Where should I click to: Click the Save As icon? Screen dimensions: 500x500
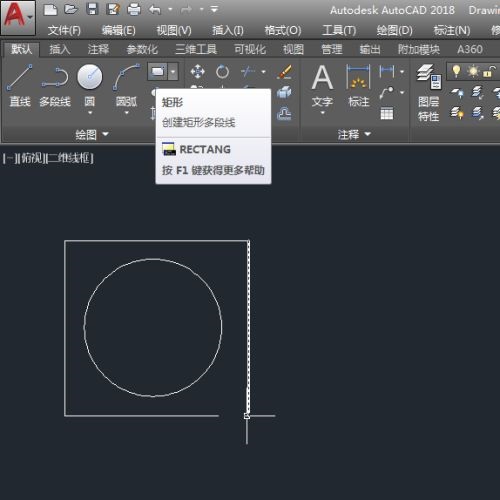(113, 9)
